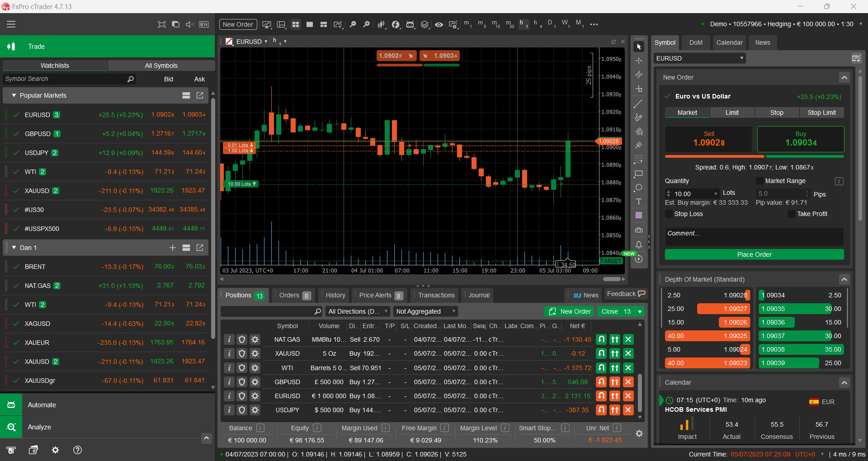Open the Facebook share menu
Image resolution: width=868 pixels, height=461 pixels.
click(396, 24)
